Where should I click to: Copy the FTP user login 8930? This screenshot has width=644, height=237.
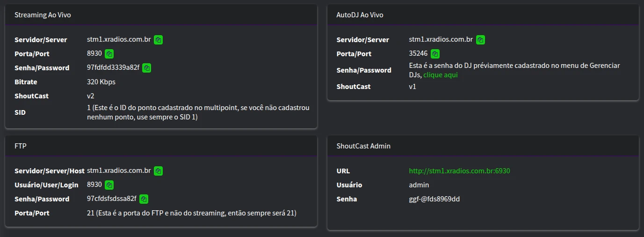[109, 185]
